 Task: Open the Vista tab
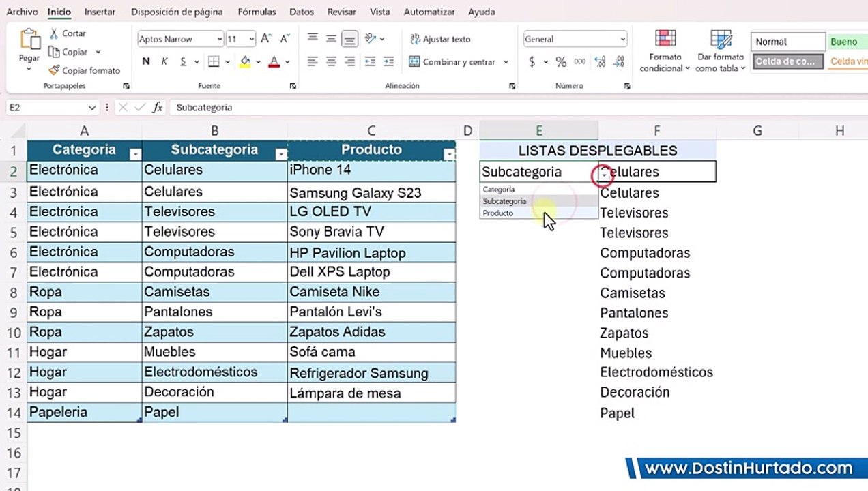coord(380,12)
